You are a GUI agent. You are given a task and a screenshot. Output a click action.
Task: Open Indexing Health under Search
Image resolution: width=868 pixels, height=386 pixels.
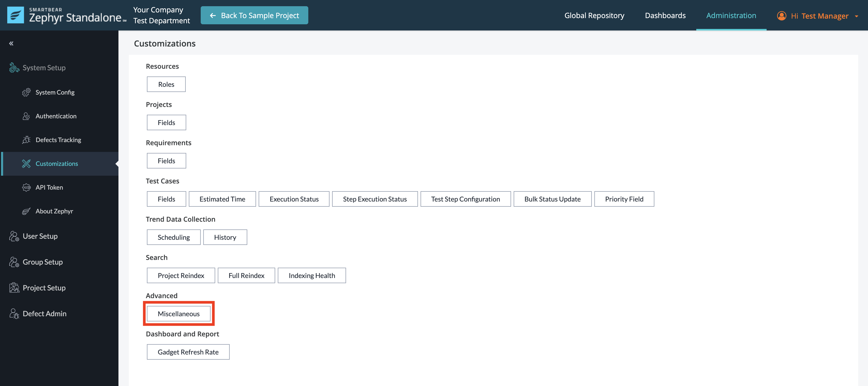coord(312,276)
